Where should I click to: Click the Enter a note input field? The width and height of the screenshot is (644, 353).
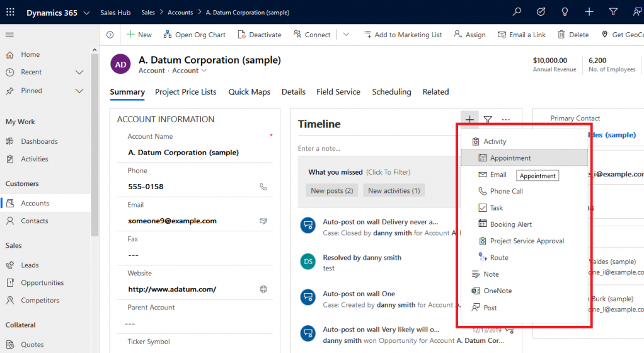[376, 148]
